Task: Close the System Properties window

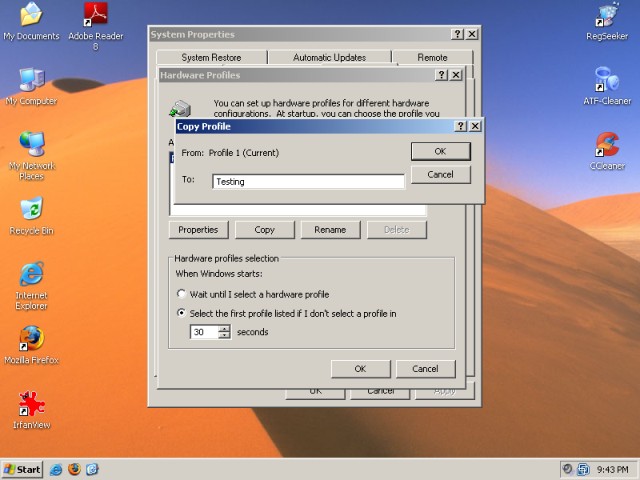Action: point(472,34)
